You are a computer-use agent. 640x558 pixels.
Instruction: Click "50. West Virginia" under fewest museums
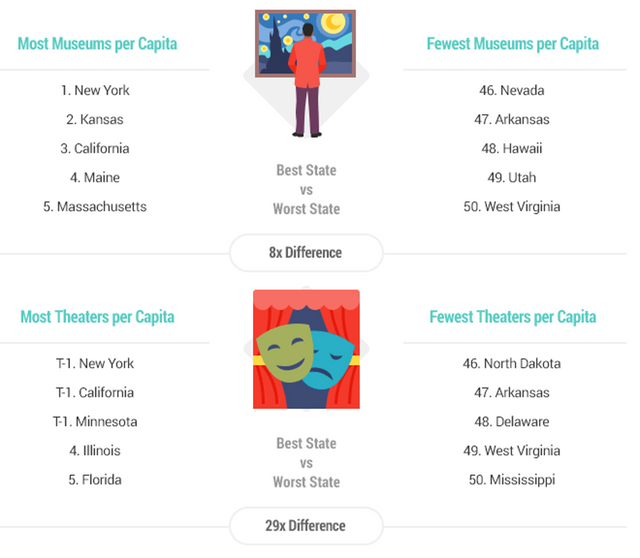(514, 206)
